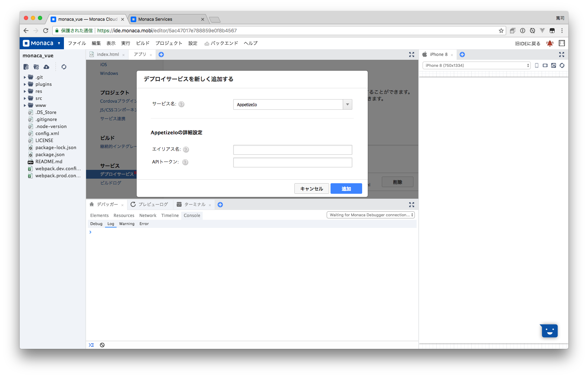Expand the www folder
This screenshot has height=377, width=588.
[x=25, y=106]
